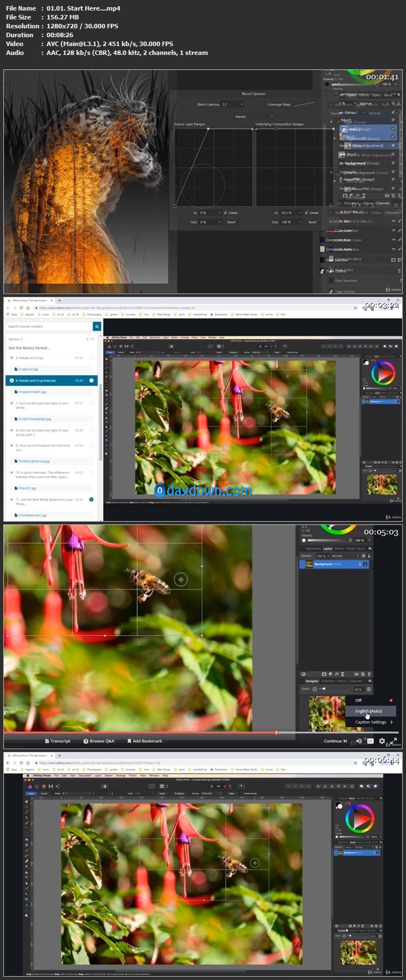Click the blue search magnifier button in course sidebar
Viewport: 406px width, 980px height.
97,326
